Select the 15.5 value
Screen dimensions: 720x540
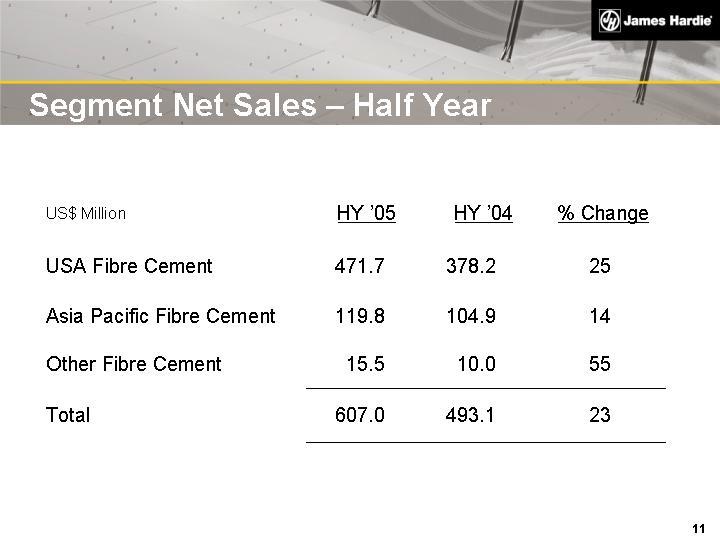pyautogui.click(x=365, y=364)
